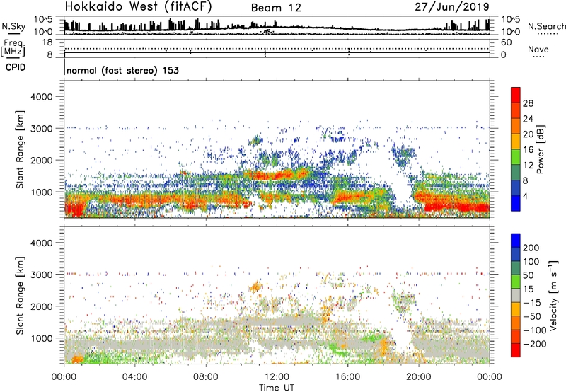Click the 'Time UT' axis title
This screenshot has height=392, width=566.
[x=277, y=388]
